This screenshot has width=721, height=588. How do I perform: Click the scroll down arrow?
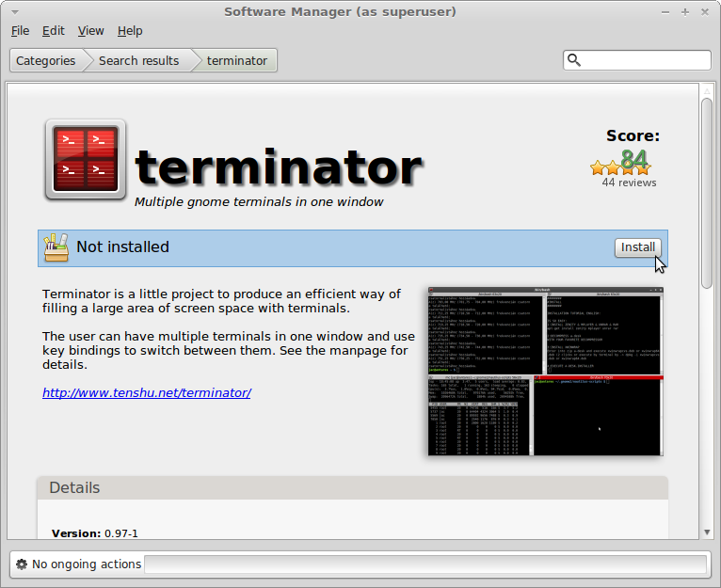tap(707, 532)
